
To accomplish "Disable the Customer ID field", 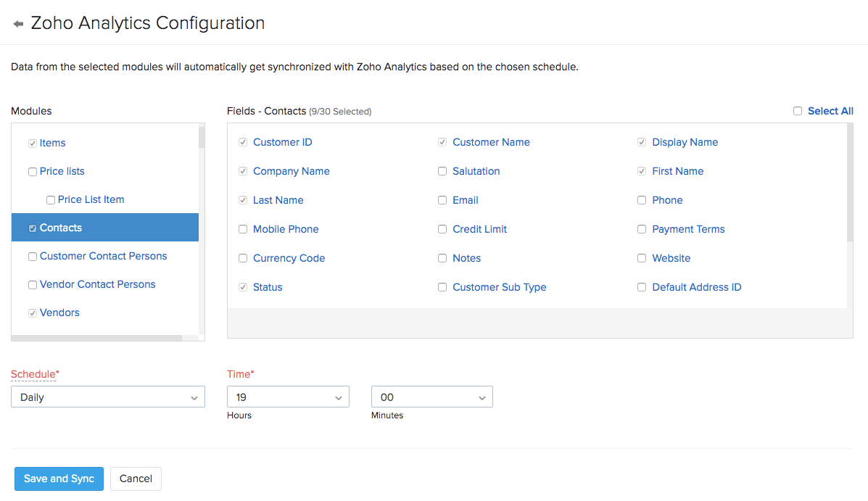I will [243, 142].
